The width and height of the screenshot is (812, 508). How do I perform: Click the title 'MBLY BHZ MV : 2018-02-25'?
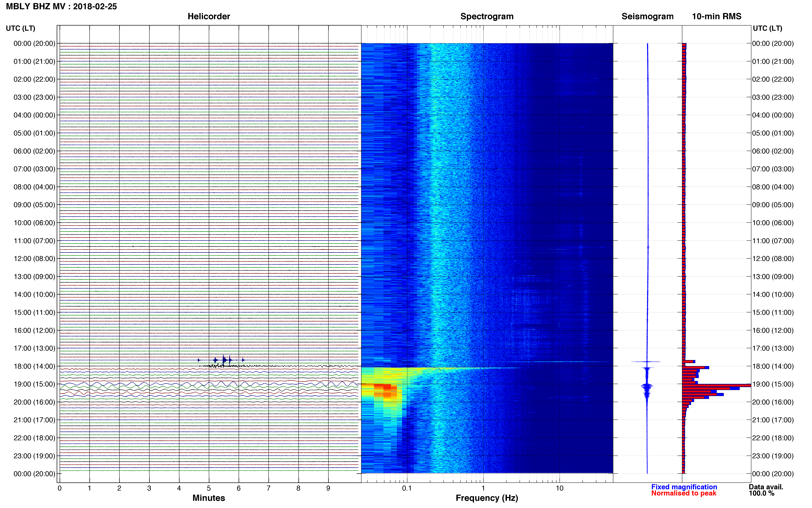[x=61, y=6]
